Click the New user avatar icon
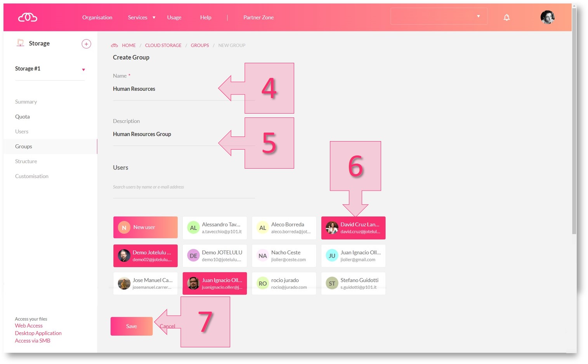This screenshot has width=588, height=364. point(124,228)
